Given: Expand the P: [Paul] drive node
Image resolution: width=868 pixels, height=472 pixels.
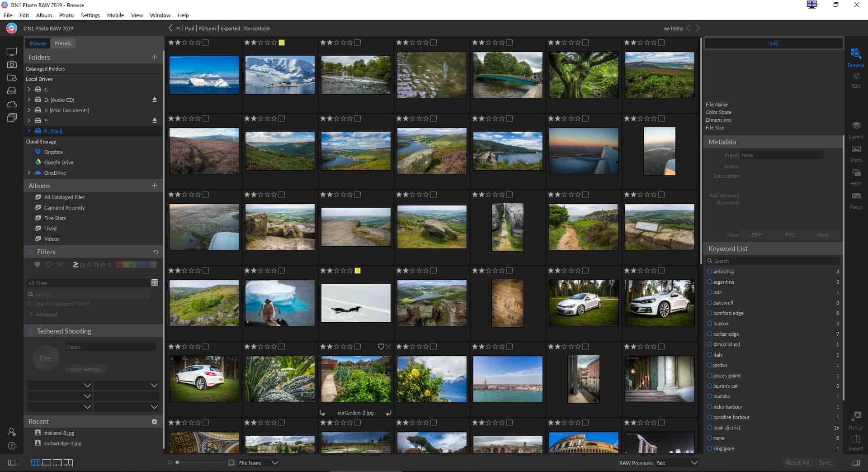Looking at the screenshot, I should point(29,131).
